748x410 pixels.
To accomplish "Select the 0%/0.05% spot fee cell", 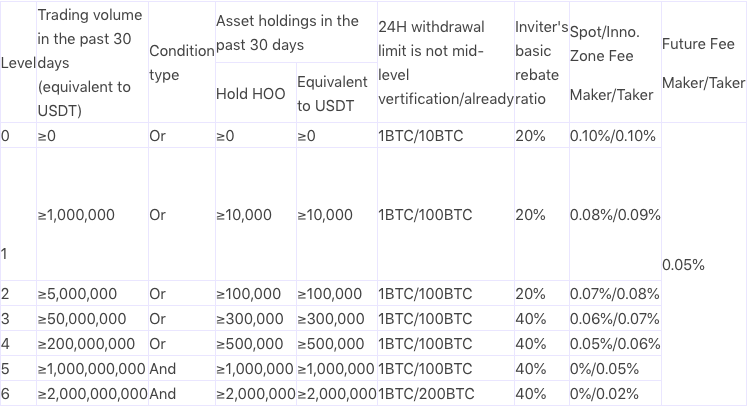I will (615, 368).
